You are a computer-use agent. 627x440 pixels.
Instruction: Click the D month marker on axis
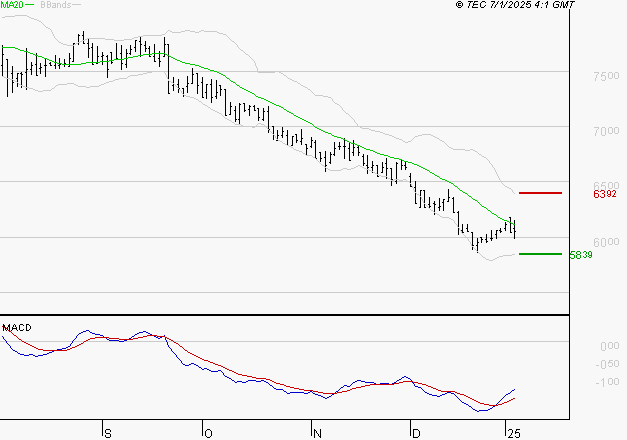[x=416, y=434]
